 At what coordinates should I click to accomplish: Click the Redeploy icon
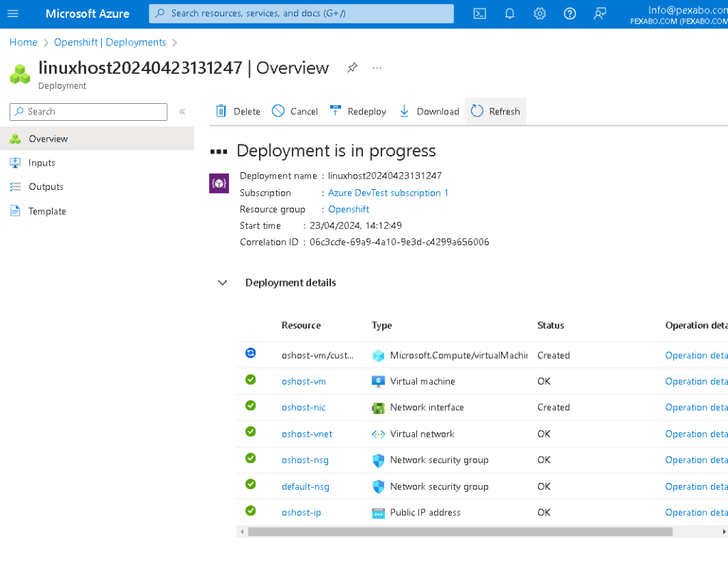click(335, 111)
